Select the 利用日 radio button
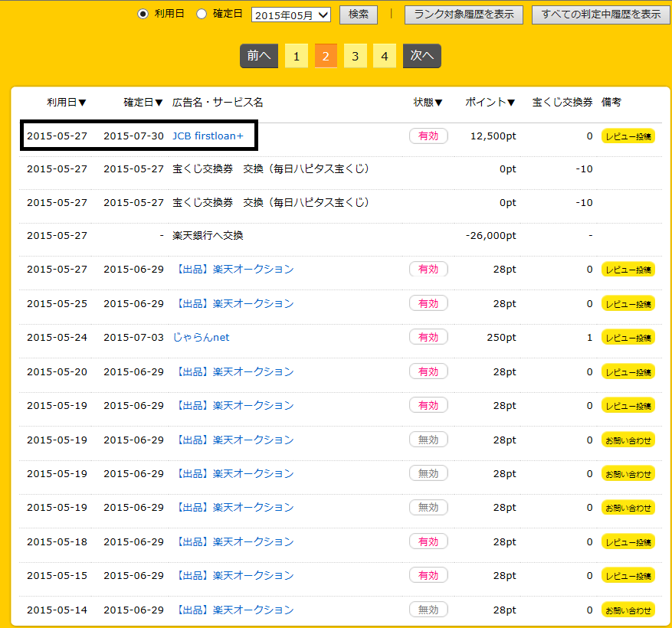 143,14
